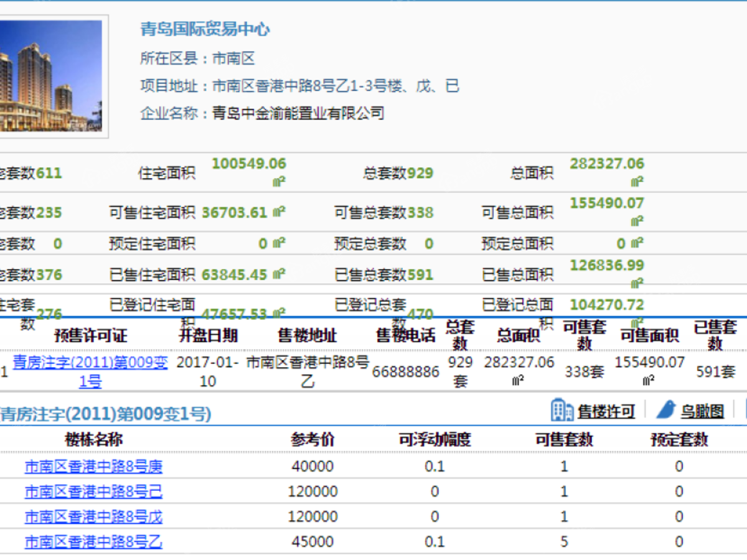Select the 591套 cell in permit row
747x560 pixels.
tap(716, 372)
